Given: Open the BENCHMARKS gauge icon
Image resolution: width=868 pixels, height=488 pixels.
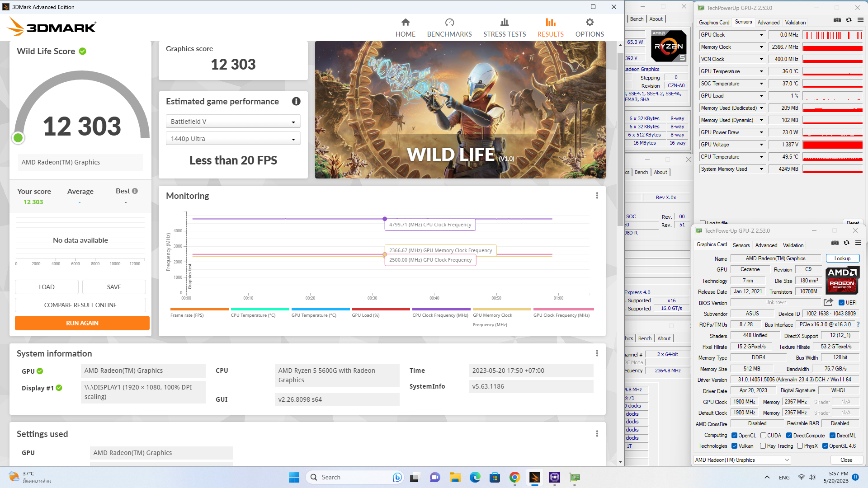Looking at the screenshot, I should (x=449, y=22).
